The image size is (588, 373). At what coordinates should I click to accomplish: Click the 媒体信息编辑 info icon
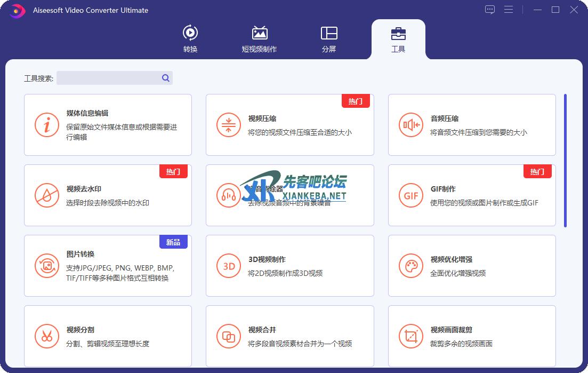47,125
